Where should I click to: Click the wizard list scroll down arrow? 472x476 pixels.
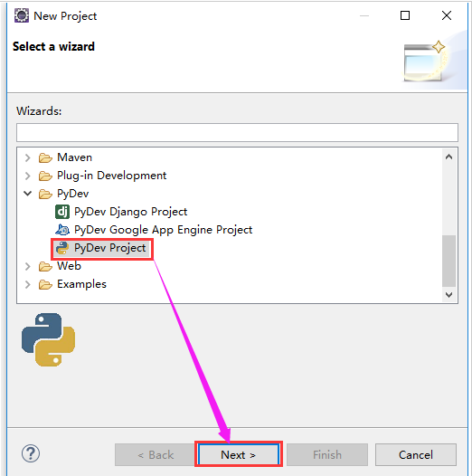point(449,294)
